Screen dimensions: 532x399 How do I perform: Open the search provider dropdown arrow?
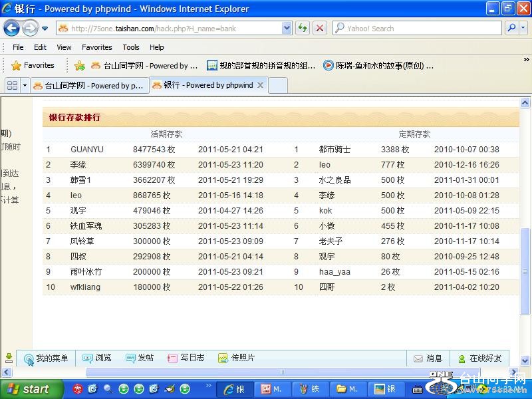pyautogui.click(x=523, y=28)
